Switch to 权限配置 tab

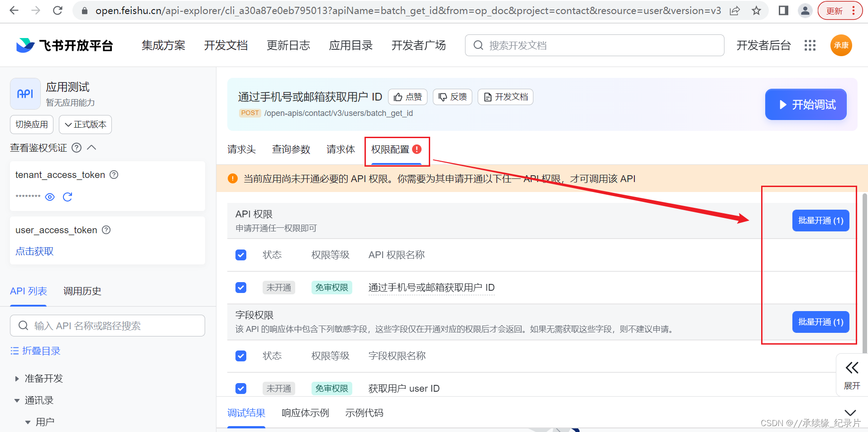(x=396, y=149)
